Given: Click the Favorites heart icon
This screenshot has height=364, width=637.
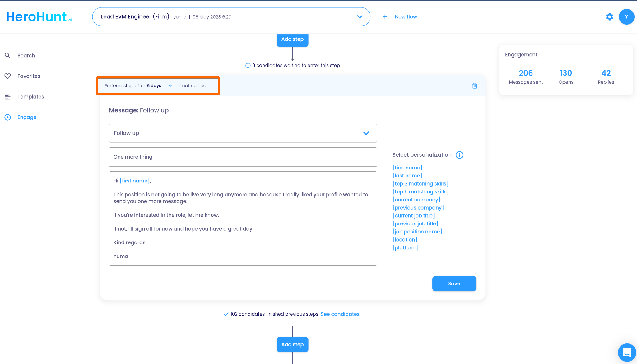Looking at the screenshot, I should tap(7, 76).
